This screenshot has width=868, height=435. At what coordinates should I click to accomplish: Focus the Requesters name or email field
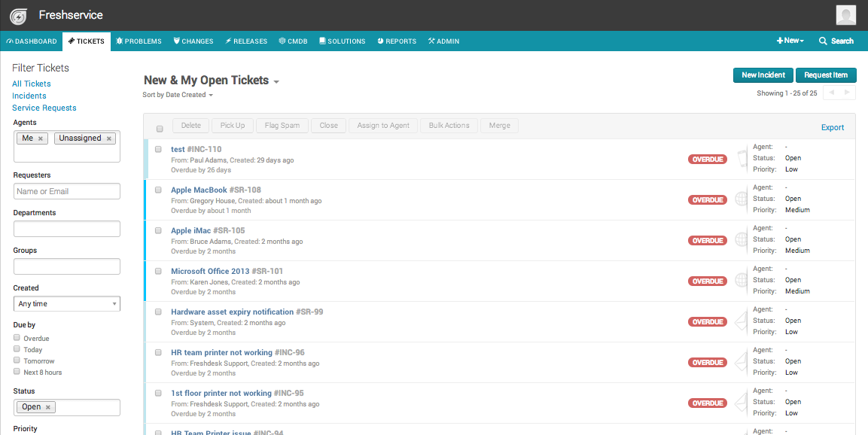[67, 191]
